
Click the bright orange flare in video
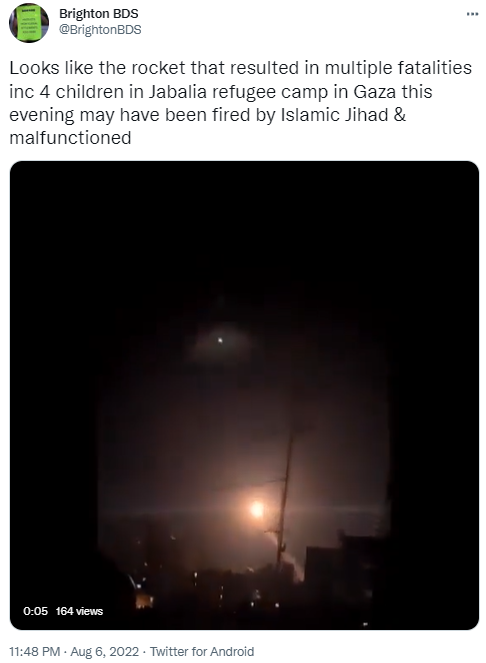tap(257, 509)
